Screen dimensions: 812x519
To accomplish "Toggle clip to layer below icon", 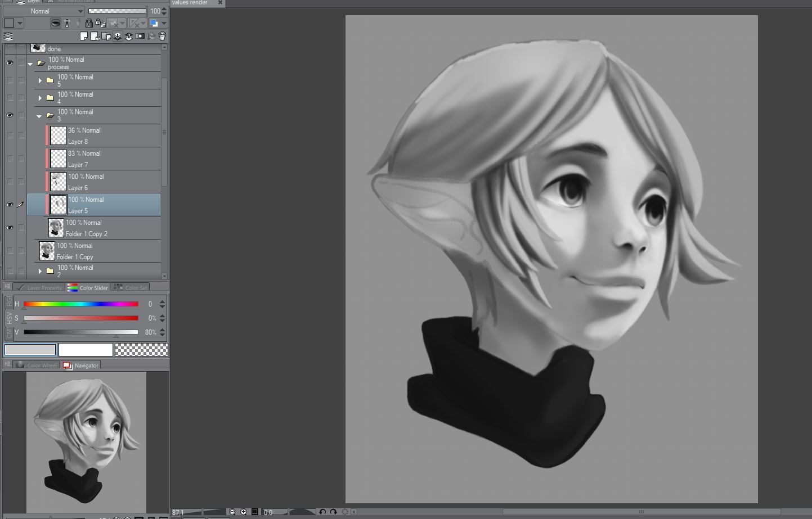I will 56,23.
